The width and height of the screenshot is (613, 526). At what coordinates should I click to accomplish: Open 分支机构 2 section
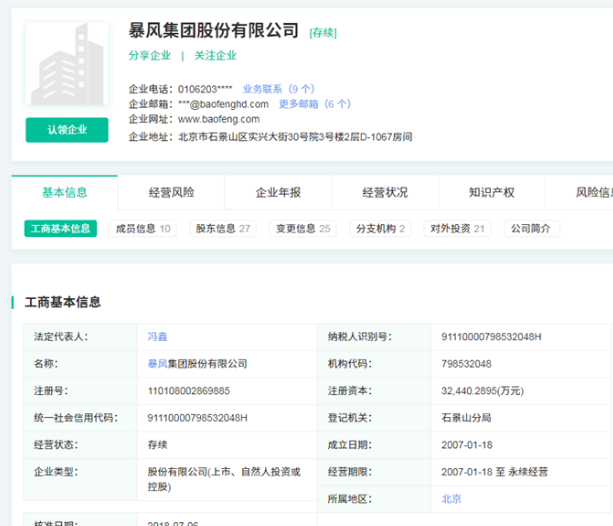click(380, 228)
